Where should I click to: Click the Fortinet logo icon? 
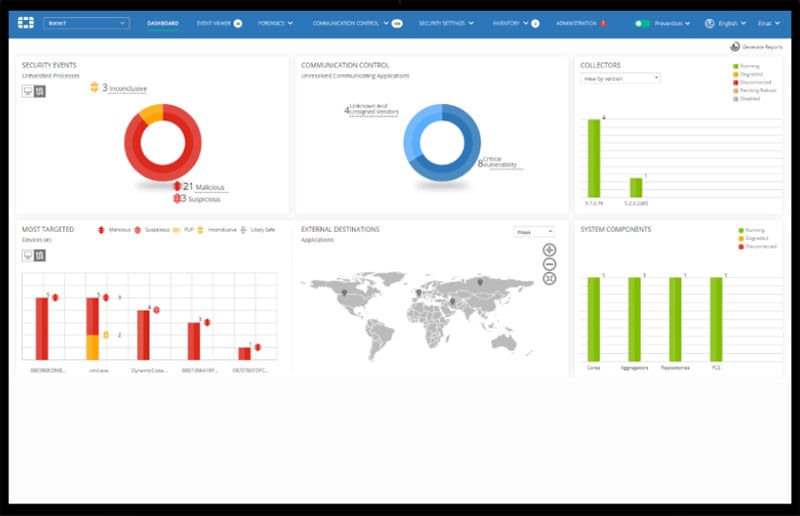(x=26, y=22)
